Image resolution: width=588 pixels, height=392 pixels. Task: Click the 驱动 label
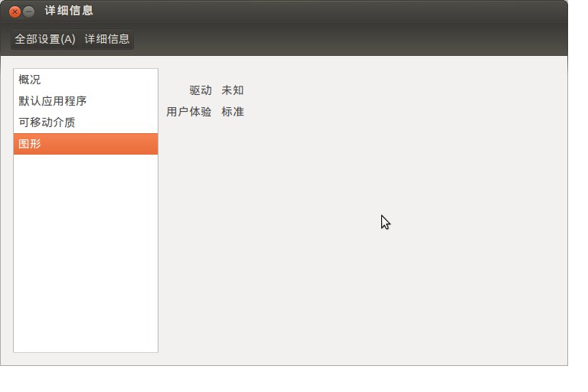201,90
